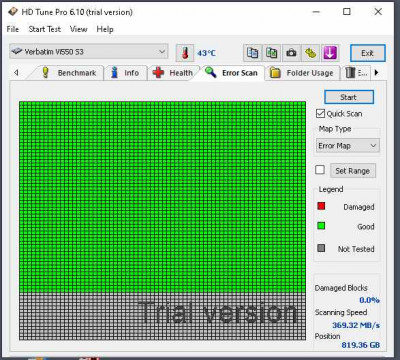
Task: Click the Damaged Blocks label
Action: click(x=341, y=288)
